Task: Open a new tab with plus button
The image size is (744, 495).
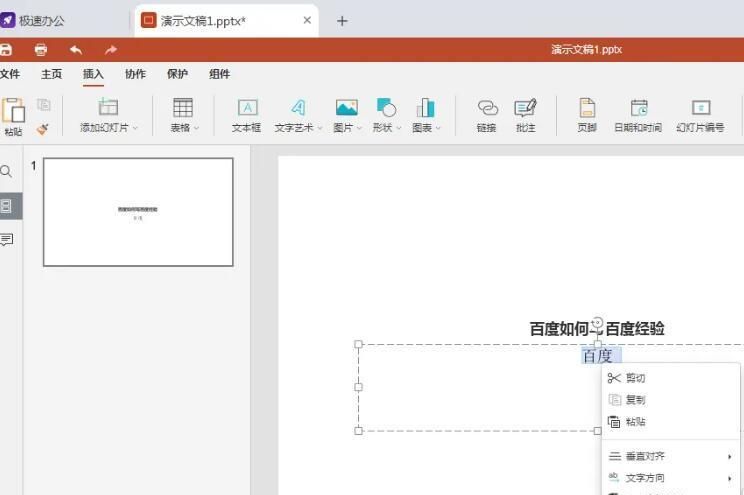Action: click(342, 21)
